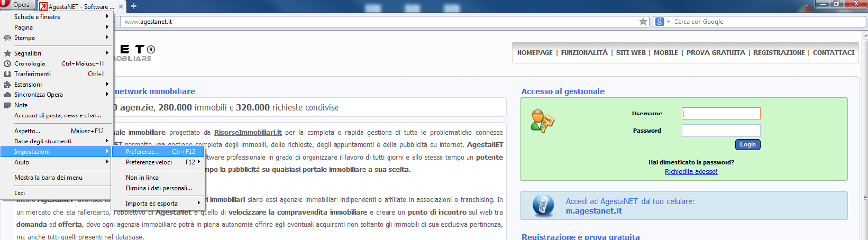Close the AgestaNET tab

click(121, 7)
